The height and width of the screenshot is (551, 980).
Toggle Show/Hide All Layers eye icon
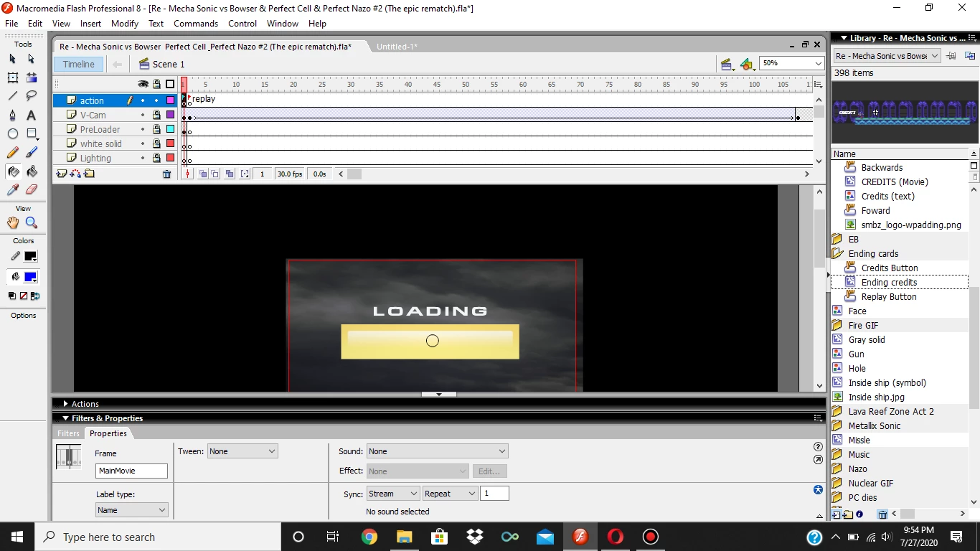point(143,84)
